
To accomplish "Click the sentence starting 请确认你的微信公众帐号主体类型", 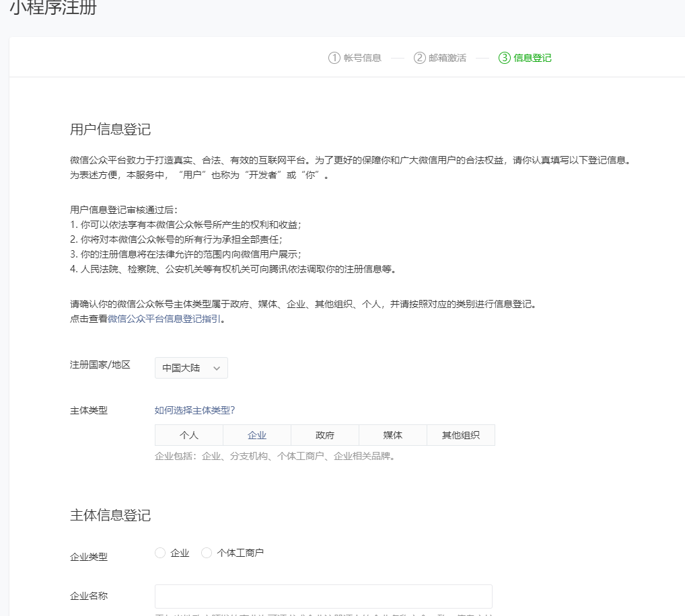I will point(303,304).
